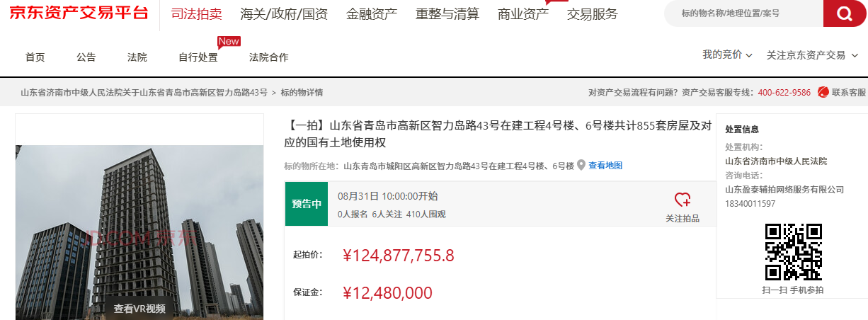Open the 法院合作 navigation item
The width and height of the screenshot is (868, 320).
pyautogui.click(x=269, y=57)
